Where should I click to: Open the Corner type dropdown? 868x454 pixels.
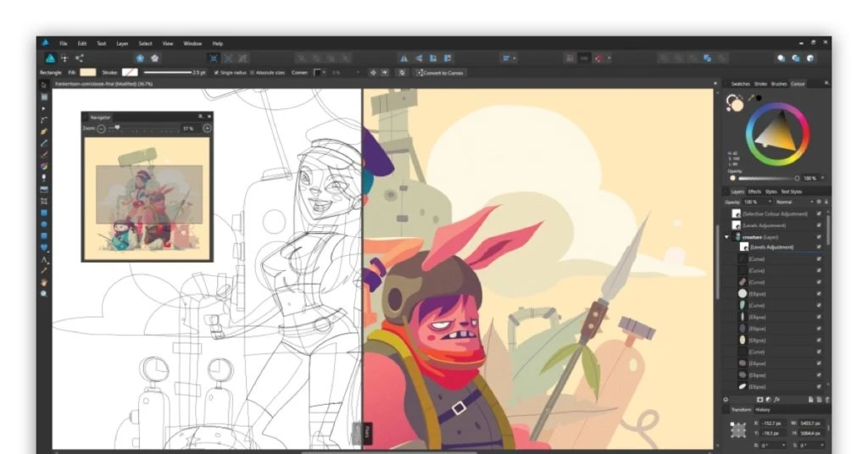[x=319, y=73]
